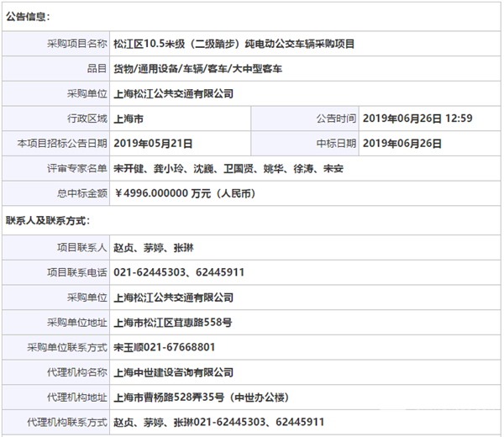This screenshot has width=504, height=437.
Task: Click the address 上海市松江区茸惠路558号
Action: (172, 322)
